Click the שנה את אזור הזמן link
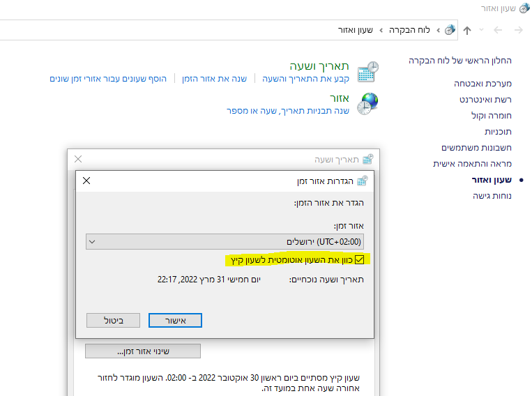 coord(215,79)
